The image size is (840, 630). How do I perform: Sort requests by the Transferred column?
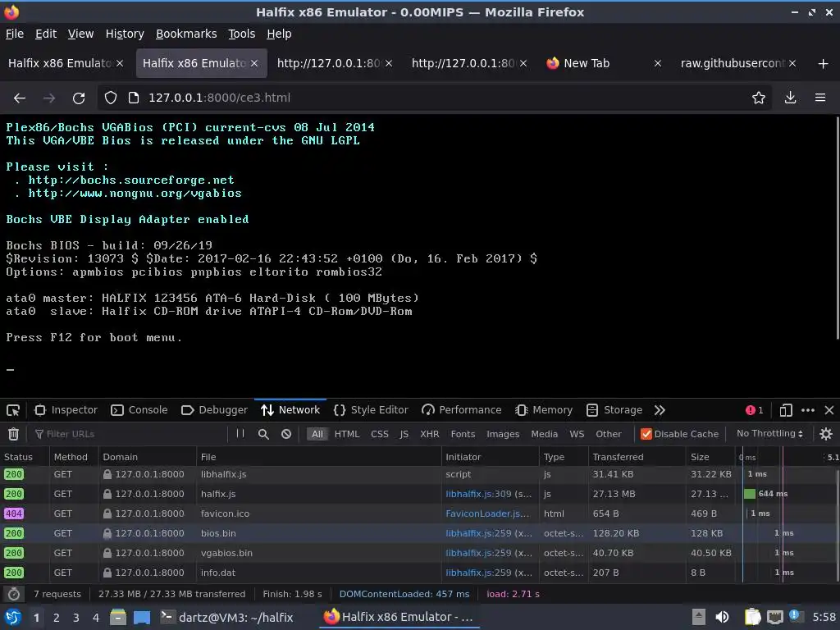[637, 457]
